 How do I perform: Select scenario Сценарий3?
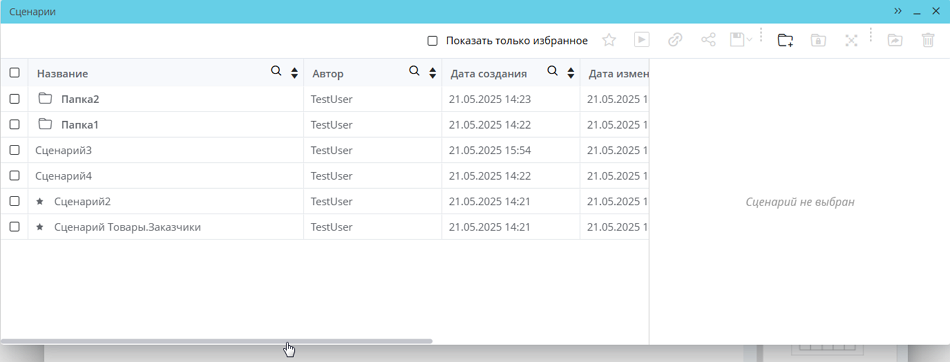64,150
